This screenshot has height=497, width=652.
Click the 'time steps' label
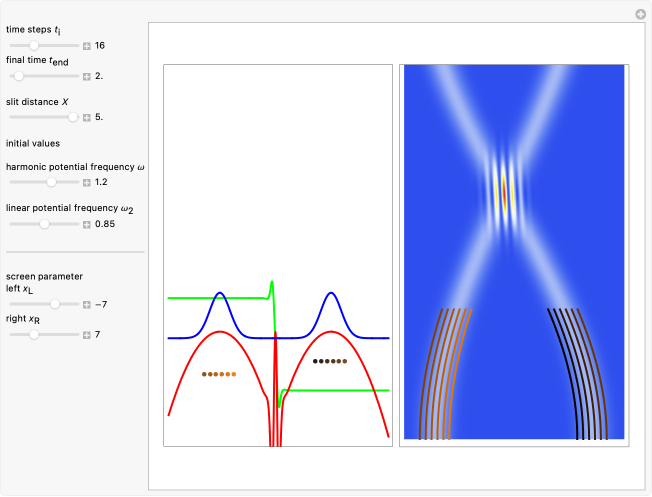[x=33, y=30]
